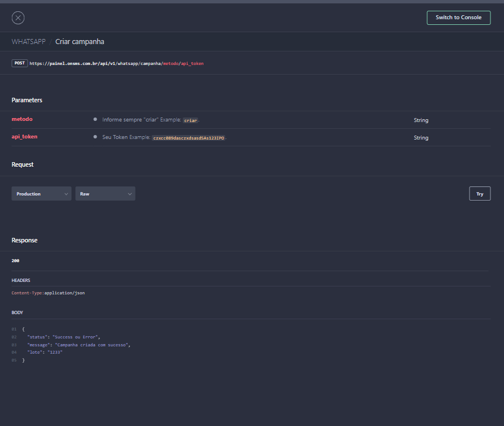This screenshot has height=426, width=504.
Task: Close the API documentation panel
Action: (18, 18)
